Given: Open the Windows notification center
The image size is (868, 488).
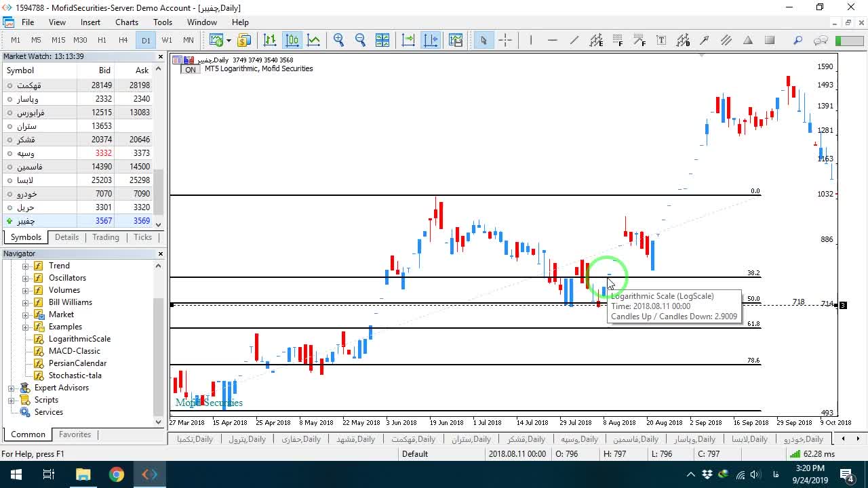Looking at the screenshot, I should click(847, 474).
